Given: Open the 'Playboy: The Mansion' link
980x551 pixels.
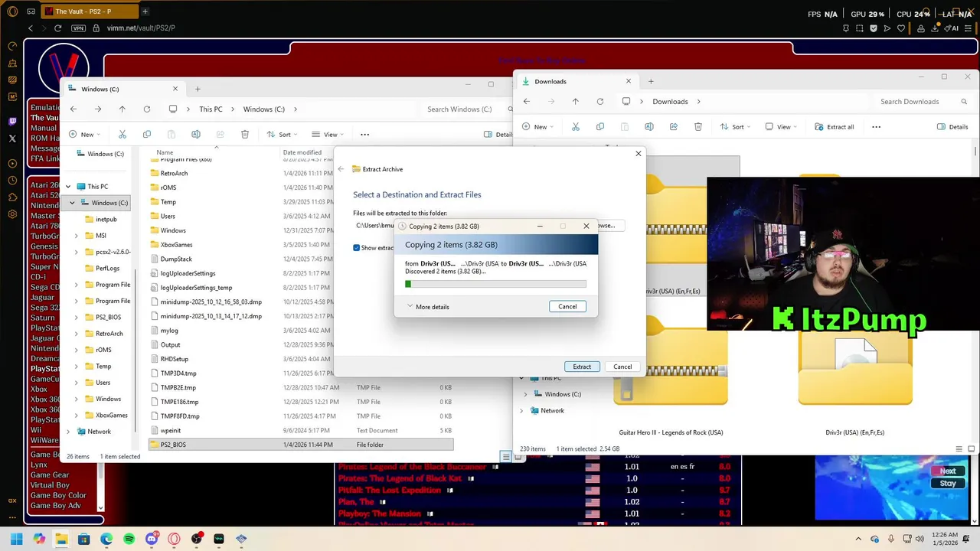Looking at the screenshot, I should point(380,514).
